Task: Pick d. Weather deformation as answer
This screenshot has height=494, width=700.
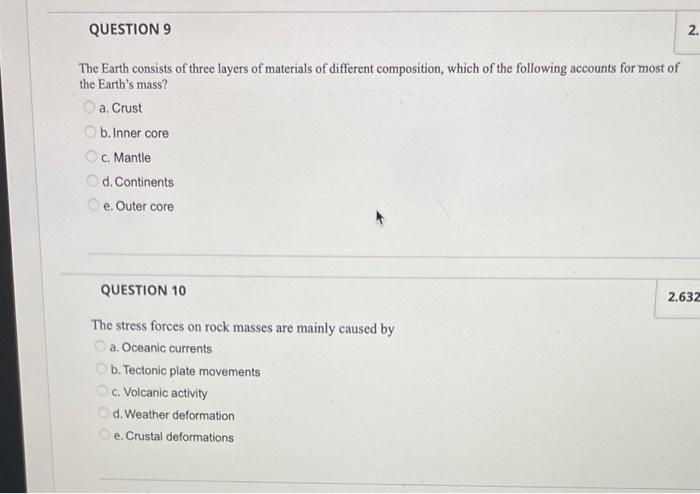Action: (x=104, y=413)
